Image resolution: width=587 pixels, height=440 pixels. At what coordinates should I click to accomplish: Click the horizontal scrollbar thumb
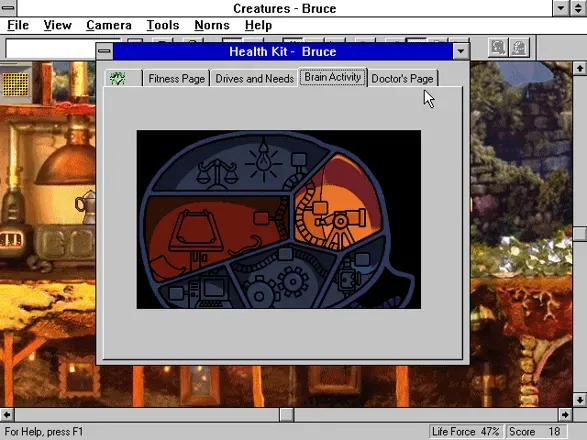287,415
